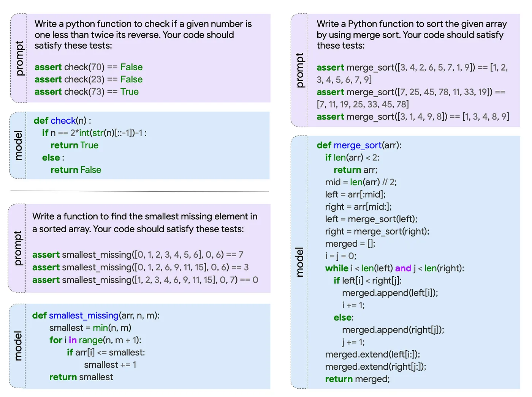Select the 'def merge_sort(arr):' code line
Image resolution: width=532 pixels, height=397 pixels.
point(359,145)
